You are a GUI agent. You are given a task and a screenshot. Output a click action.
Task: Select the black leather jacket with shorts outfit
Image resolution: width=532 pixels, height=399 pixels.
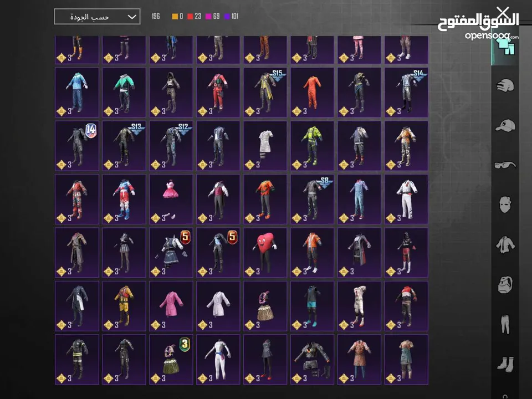(312, 360)
